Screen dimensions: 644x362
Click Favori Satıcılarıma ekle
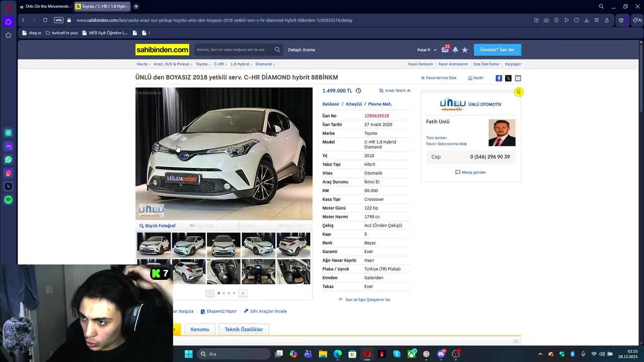(x=446, y=144)
